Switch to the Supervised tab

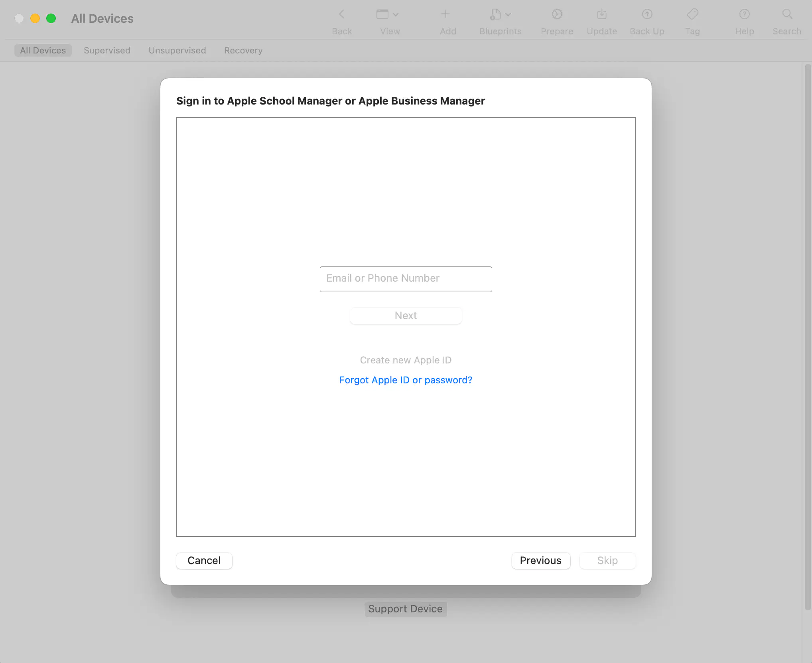[107, 50]
